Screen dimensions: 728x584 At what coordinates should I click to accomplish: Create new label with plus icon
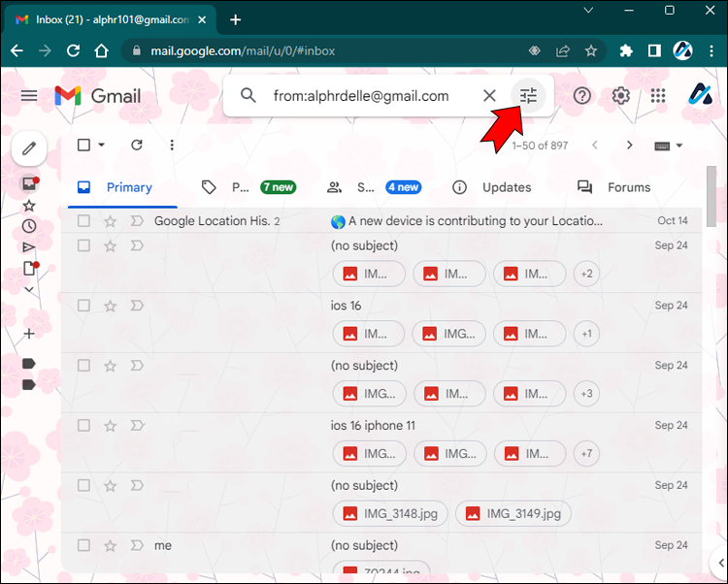click(x=29, y=334)
